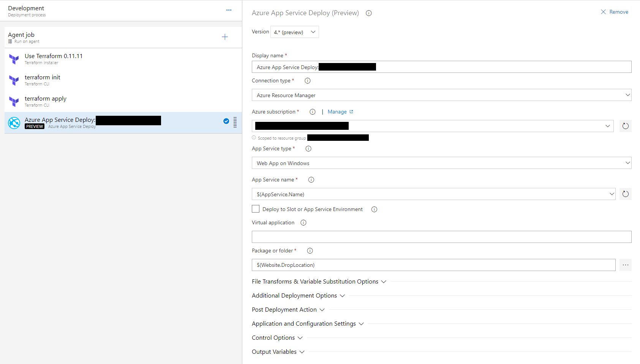The image size is (640, 364).
Task: Edit the Package or folder path field
Action: 433,265
